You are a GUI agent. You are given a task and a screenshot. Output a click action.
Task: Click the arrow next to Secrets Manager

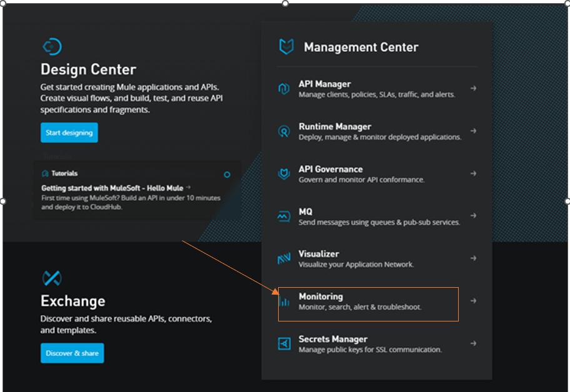[x=474, y=343]
